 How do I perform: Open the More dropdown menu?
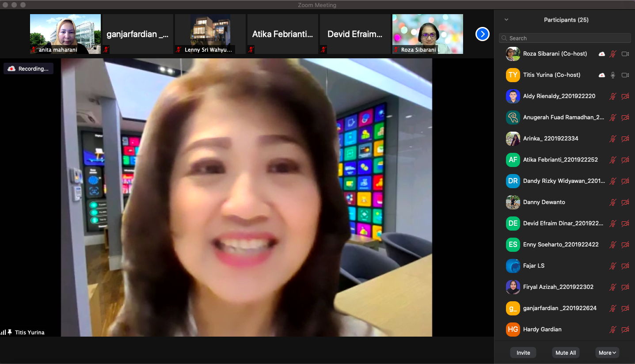(607, 353)
